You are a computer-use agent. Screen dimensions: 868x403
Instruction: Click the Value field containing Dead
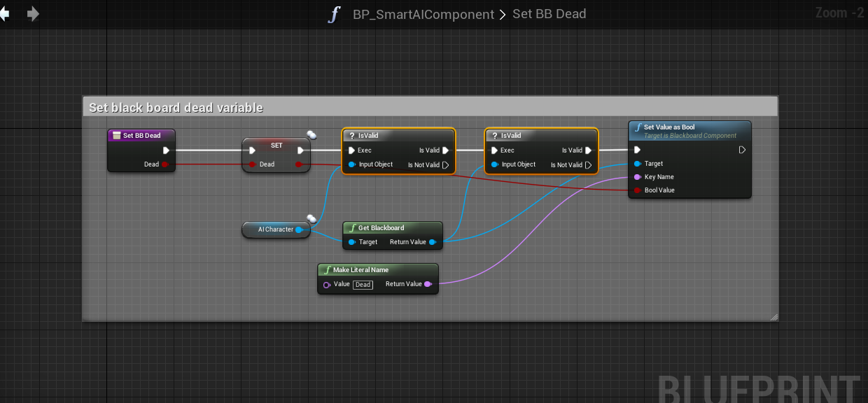pos(363,285)
